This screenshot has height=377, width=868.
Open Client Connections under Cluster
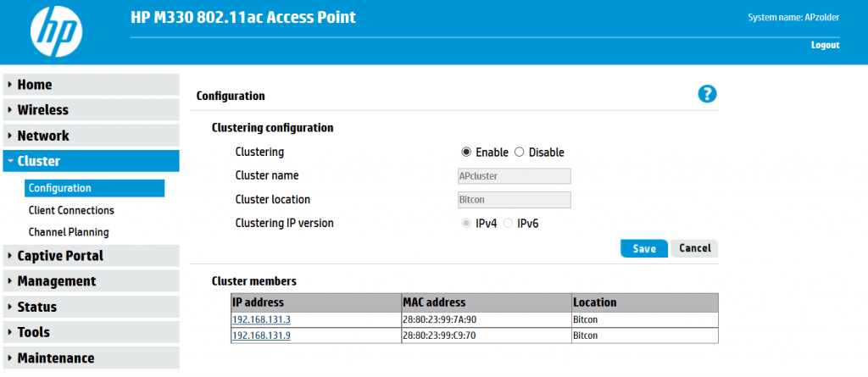[71, 210]
